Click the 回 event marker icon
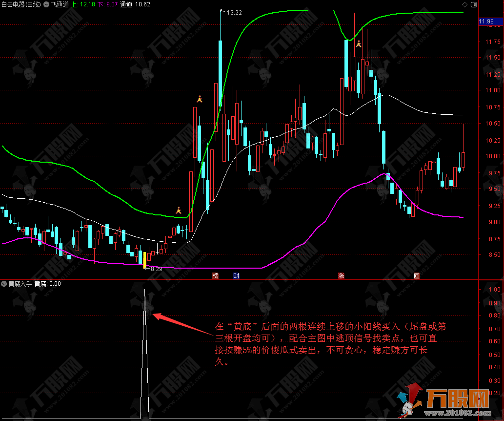Viewport: 504px width, 421px height. click(x=416, y=276)
